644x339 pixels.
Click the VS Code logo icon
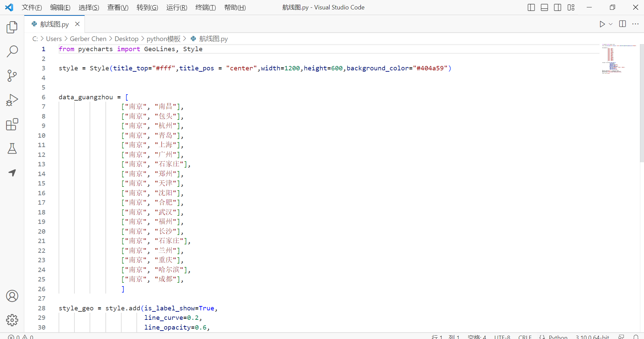click(9, 7)
